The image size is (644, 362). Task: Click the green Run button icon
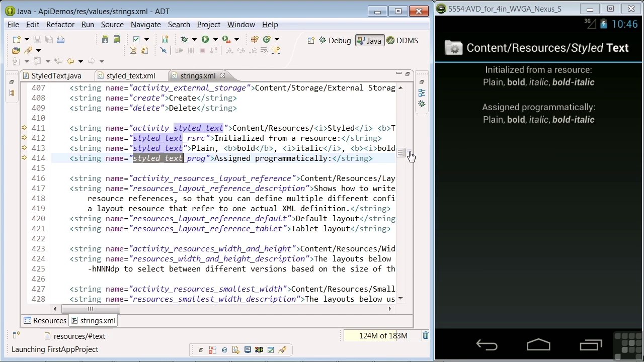205,39
